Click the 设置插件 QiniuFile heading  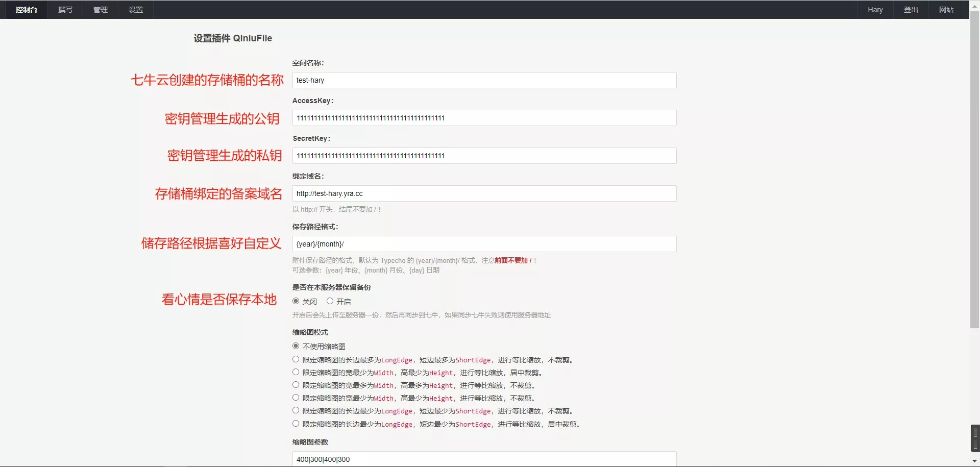pos(233,38)
